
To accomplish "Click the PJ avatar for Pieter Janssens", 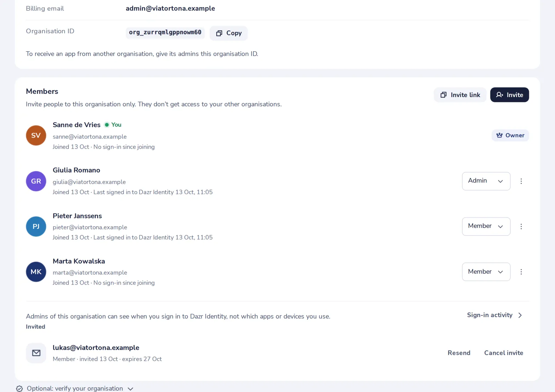I will click(36, 227).
